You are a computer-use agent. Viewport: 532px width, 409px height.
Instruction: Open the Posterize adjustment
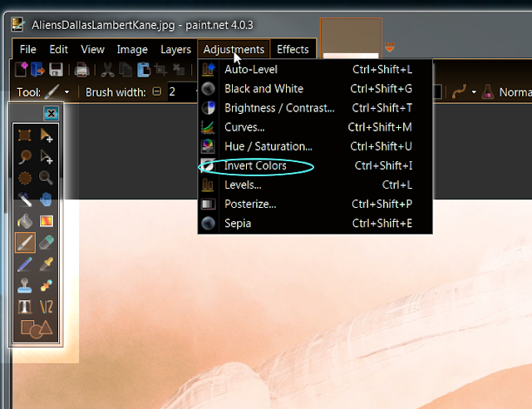coord(315,204)
